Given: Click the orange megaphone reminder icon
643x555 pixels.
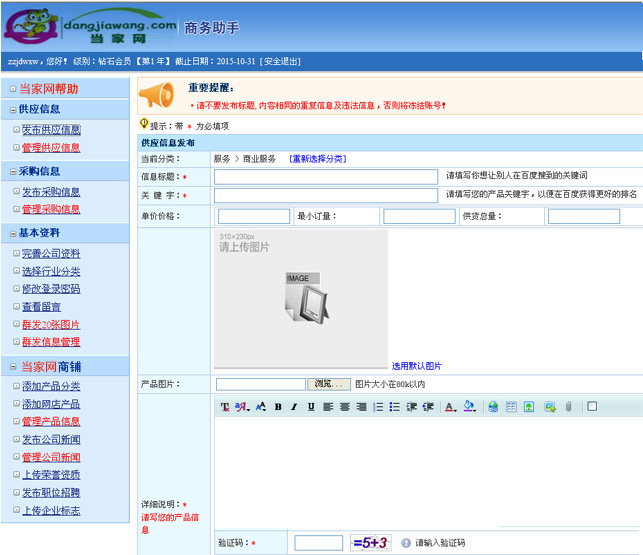Looking at the screenshot, I should point(157,95).
